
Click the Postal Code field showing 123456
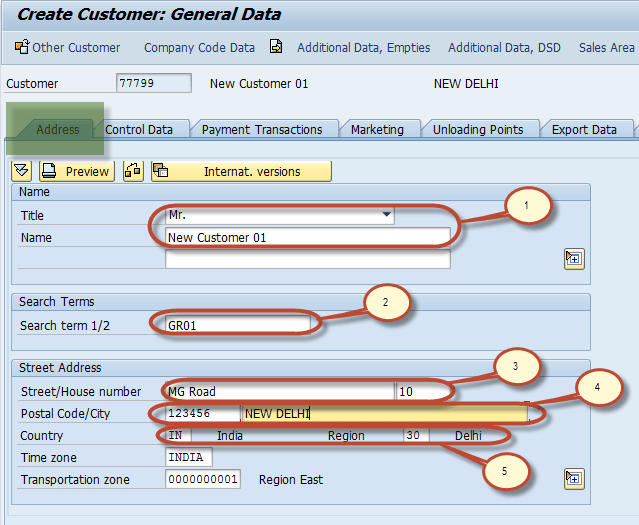tap(202, 413)
